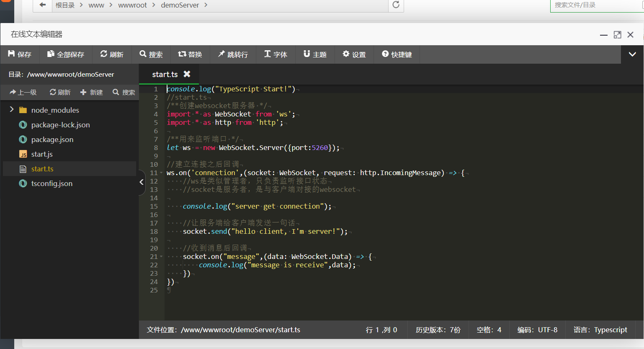Image resolution: width=644 pixels, height=349 pixels.
Task: Click the package.json file icon
Action: pyautogui.click(x=23, y=140)
